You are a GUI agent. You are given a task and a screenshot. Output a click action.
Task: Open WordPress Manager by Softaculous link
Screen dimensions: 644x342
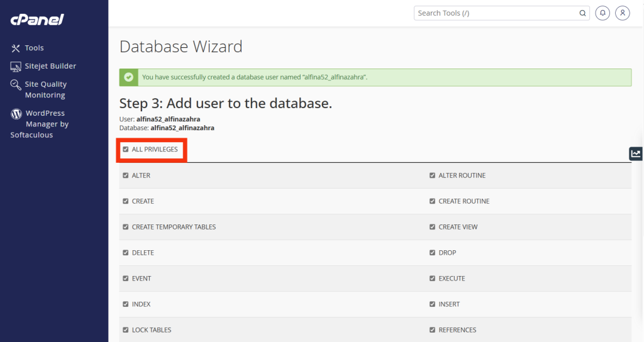coord(44,124)
